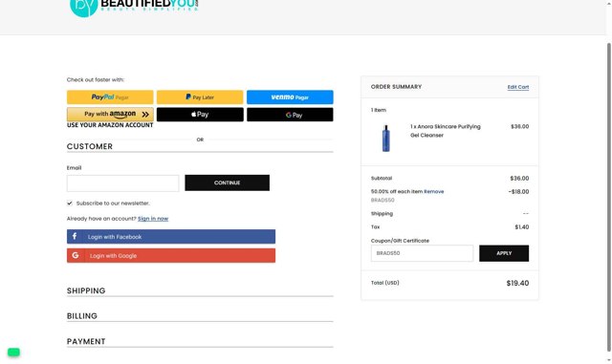
Task: Select the $1.40 tax value
Action: pyautogui.click(x=522, y=227)
